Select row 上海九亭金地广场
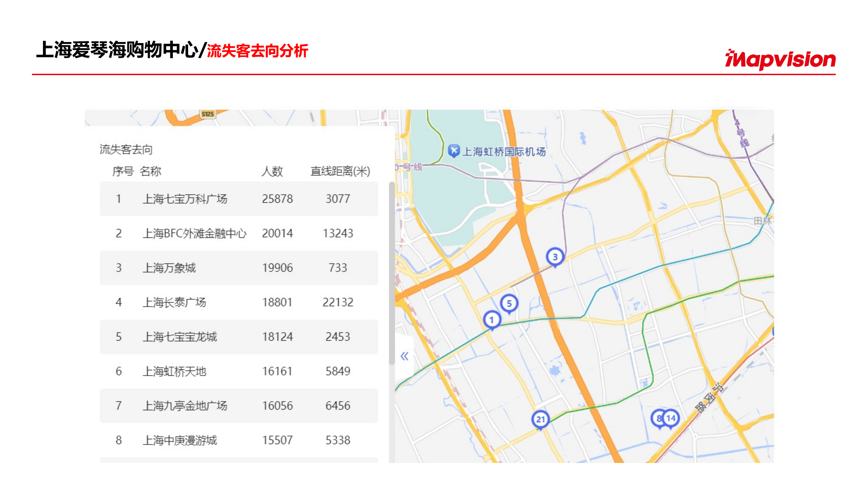The width and height of the screenshot is (868, 488). point(239,406)
